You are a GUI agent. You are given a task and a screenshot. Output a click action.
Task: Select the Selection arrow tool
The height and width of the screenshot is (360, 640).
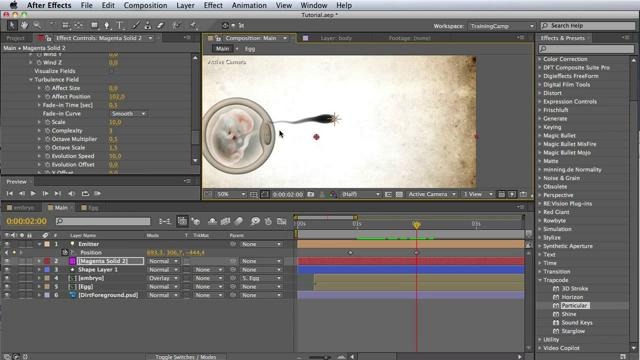click(x=12, y=25)
